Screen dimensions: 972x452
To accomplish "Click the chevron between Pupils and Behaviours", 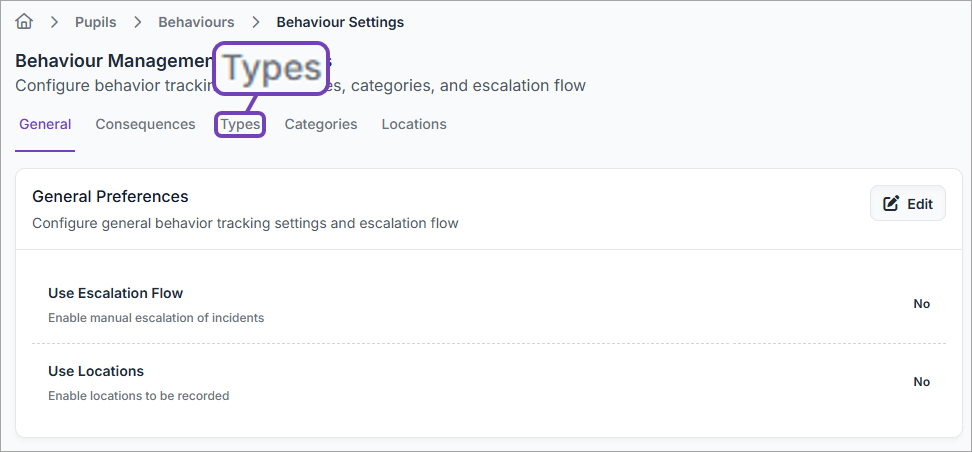I will pyautogui.click(x=137, y=22).
